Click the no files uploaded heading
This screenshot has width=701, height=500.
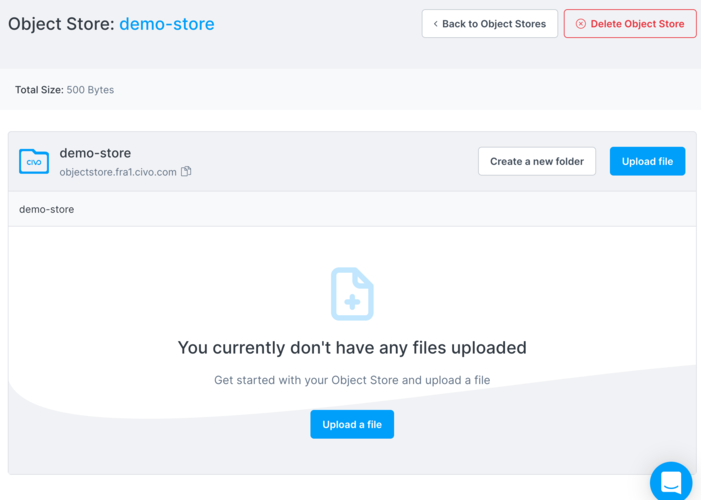tap(352, 348)
